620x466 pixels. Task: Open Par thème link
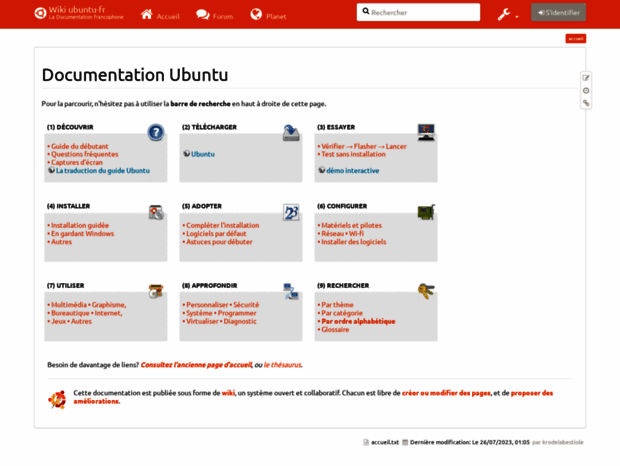(x=337, y=305)
